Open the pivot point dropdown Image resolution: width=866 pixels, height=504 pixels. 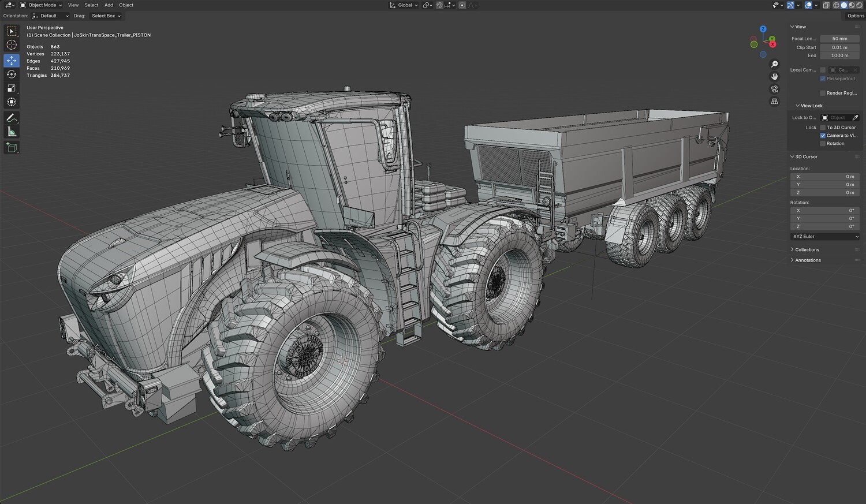click(427, 5)
